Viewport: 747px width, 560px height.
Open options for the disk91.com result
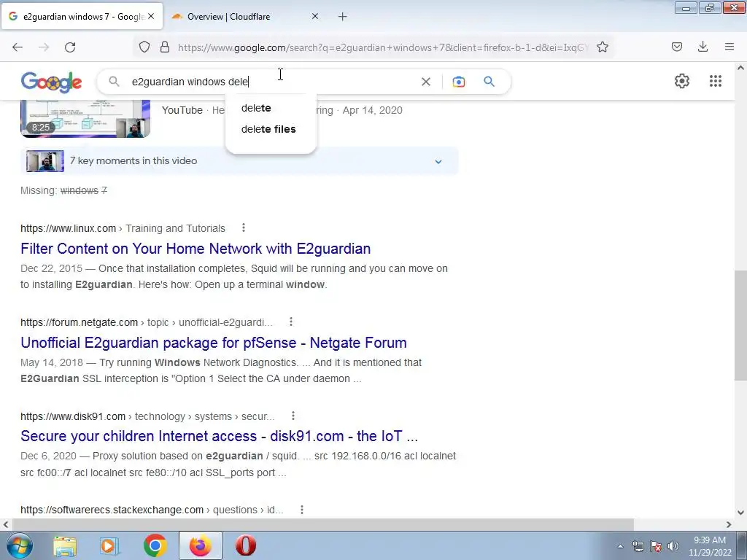[x=293, y=416]
